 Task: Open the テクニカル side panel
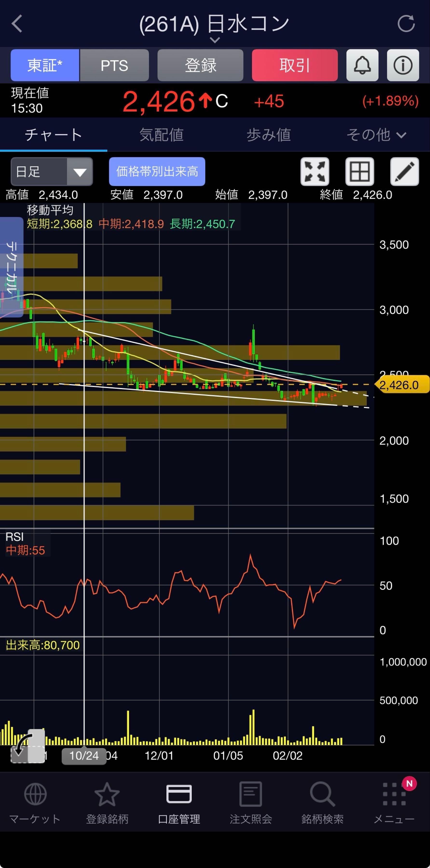(12, 267)
